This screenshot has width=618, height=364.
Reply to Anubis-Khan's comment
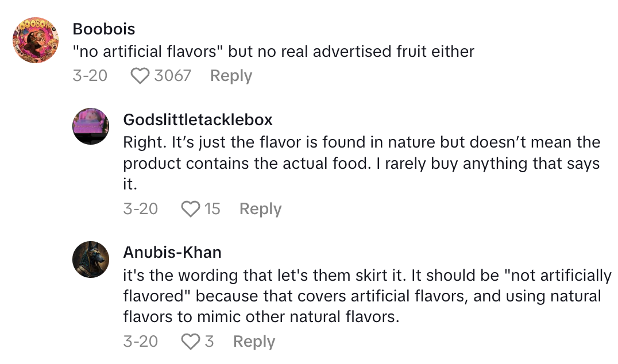[x=254, y=342]
